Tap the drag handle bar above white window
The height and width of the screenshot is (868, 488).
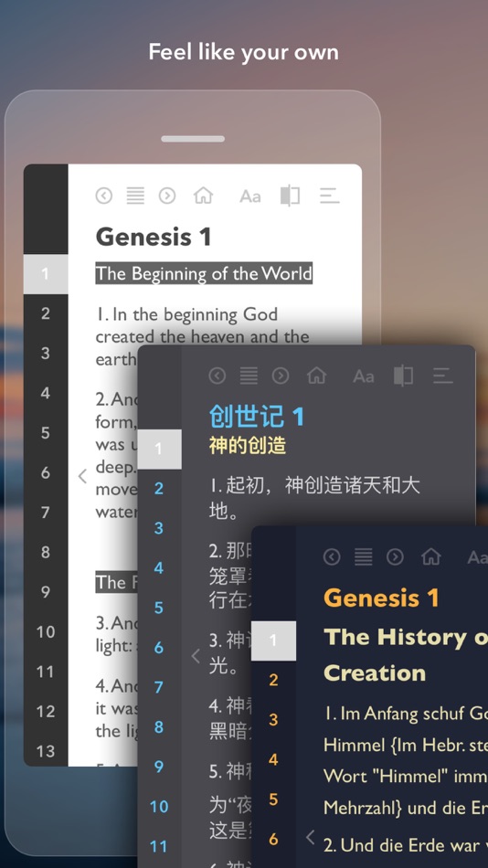[x=193, y=139]
